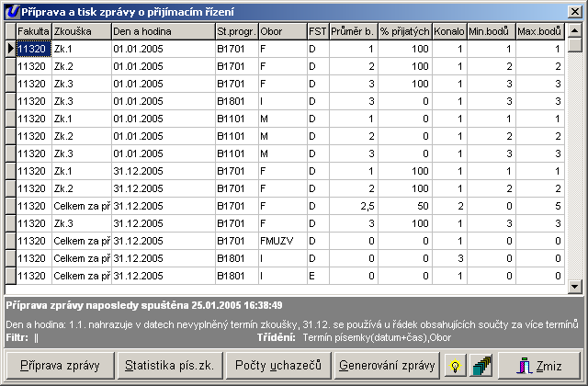The width and height of the screenshot is (588, 386).
Task: Select the % přijatých column header
Action: click(404, 31)
